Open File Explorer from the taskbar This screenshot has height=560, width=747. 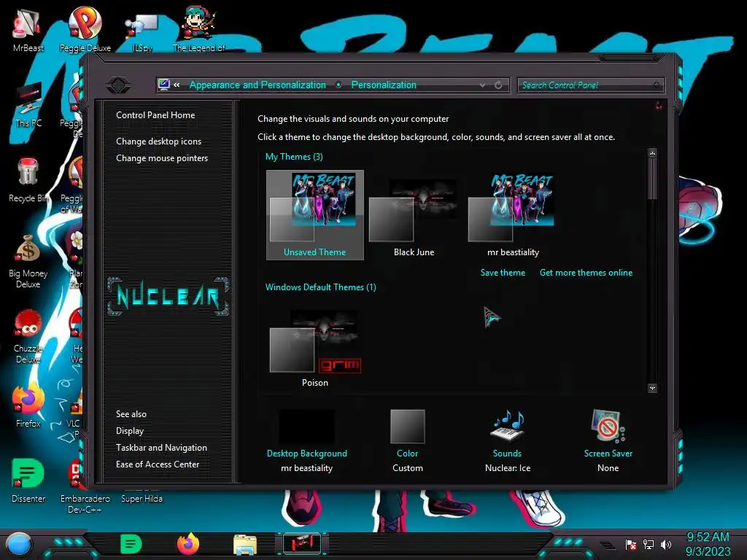click(x=245, y=545)
